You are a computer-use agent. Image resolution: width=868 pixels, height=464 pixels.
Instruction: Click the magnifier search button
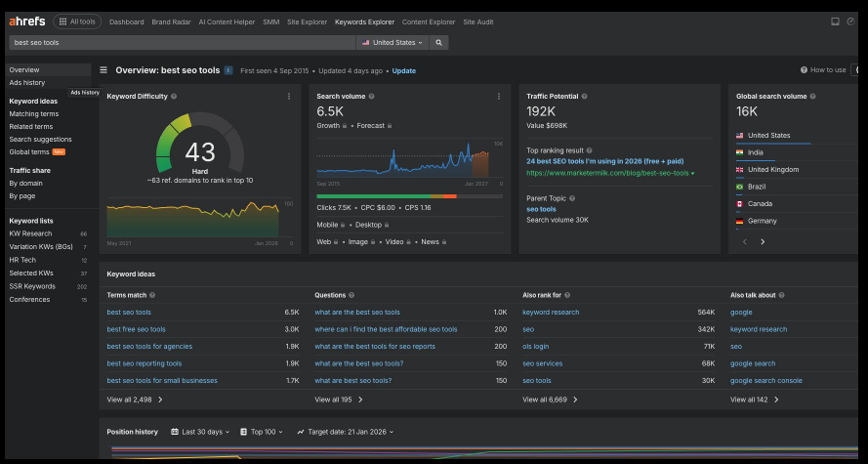point(439,43)
